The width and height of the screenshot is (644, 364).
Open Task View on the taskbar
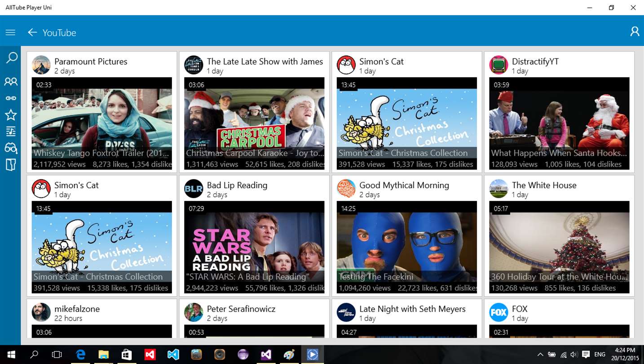(x=57, y=355)
